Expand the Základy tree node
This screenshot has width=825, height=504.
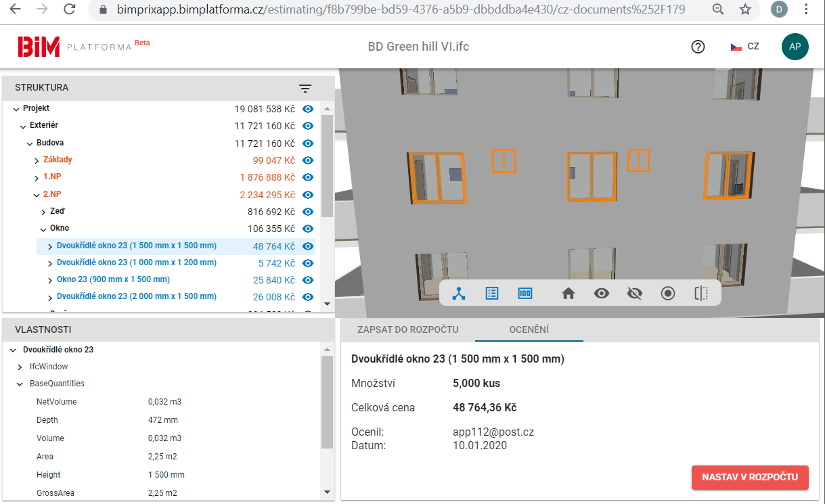pos(37,160)
